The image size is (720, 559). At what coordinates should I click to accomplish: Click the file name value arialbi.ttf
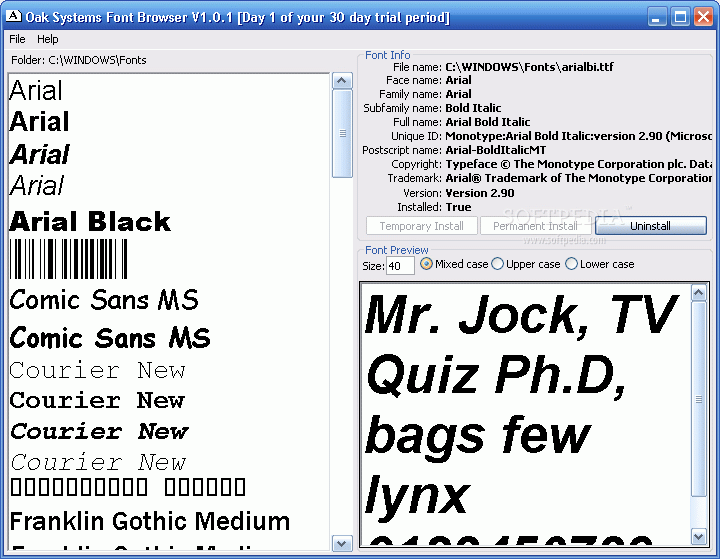point(529,67)
